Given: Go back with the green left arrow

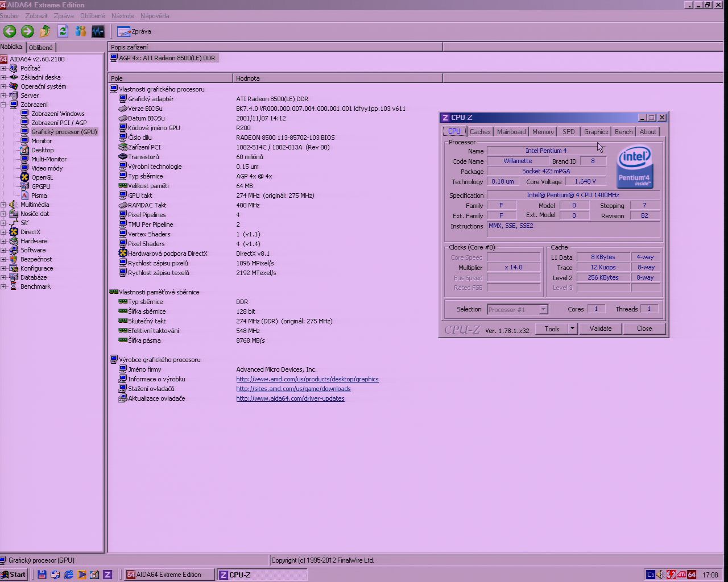Looking at the screenshot, I should pos(10,31).
